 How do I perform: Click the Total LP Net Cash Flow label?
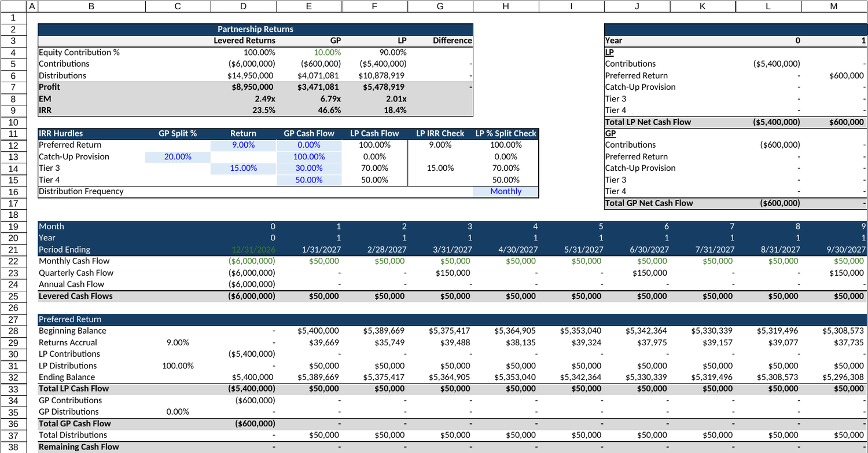(648, 122)
